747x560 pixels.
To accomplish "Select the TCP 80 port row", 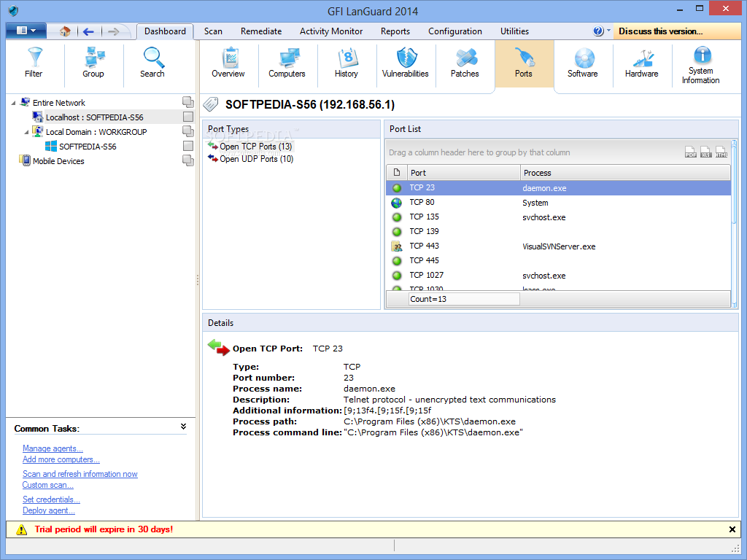I will pyautogui.click(x=558, y=203).
